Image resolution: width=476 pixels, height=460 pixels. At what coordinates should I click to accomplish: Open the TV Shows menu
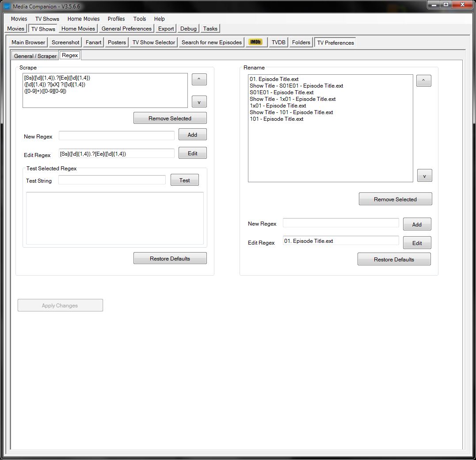47,19
